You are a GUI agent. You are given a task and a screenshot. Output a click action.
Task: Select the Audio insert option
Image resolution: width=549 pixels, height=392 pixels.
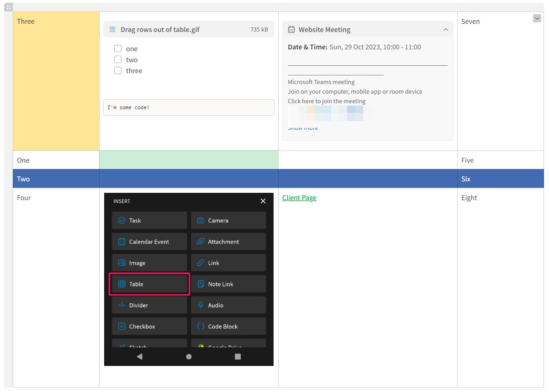click(x=228, y=305)
